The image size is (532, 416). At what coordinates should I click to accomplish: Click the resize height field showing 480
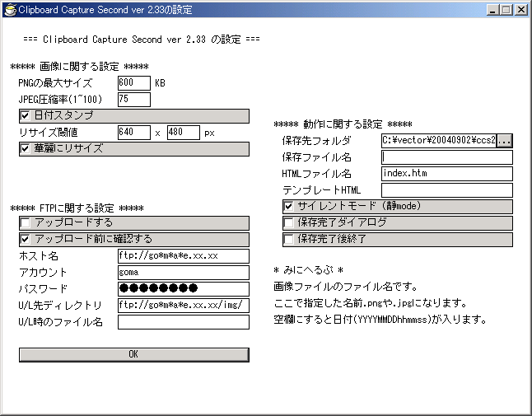[183, 133]
